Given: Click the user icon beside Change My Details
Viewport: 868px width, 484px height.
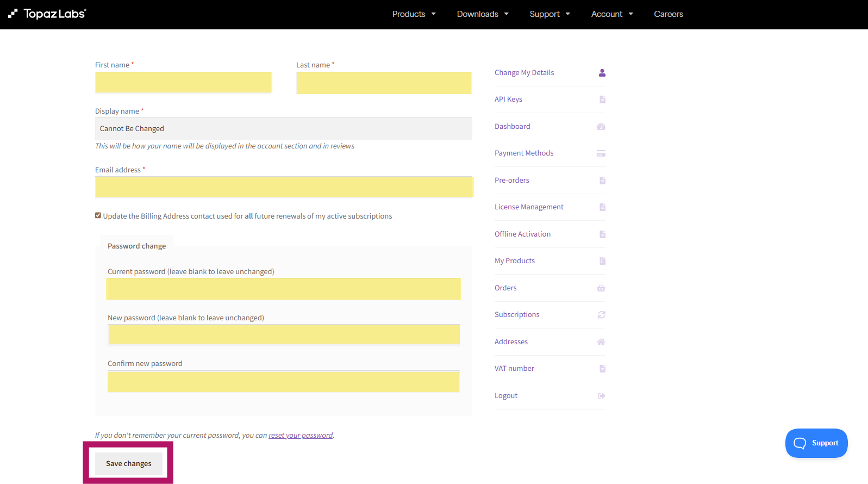Looking at the screenshot, I should [x=602, y=73].
